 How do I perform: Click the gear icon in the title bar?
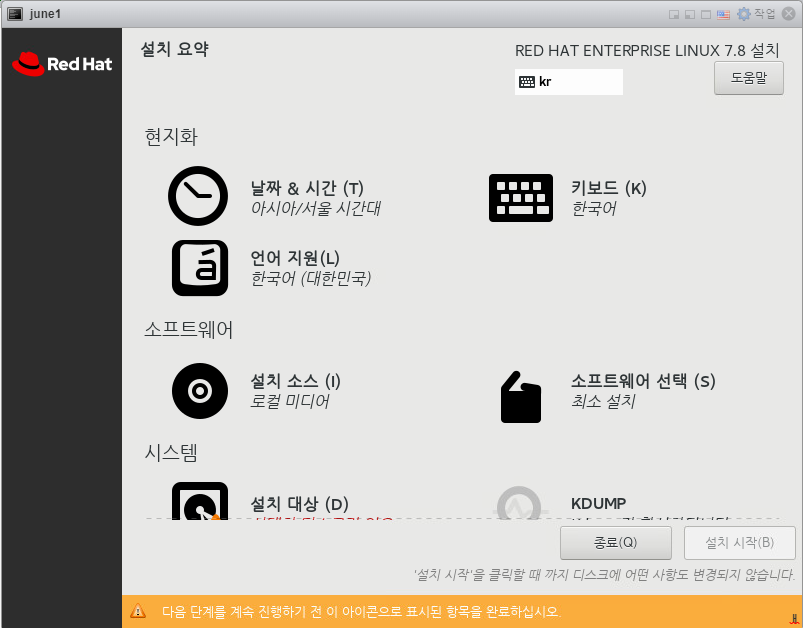[743, 14]
